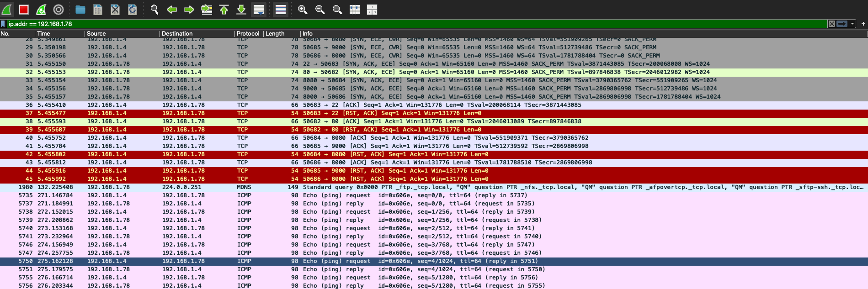Jump to the first packet
The height and width of the screenshot is (289, 868).
pos(224,10)
